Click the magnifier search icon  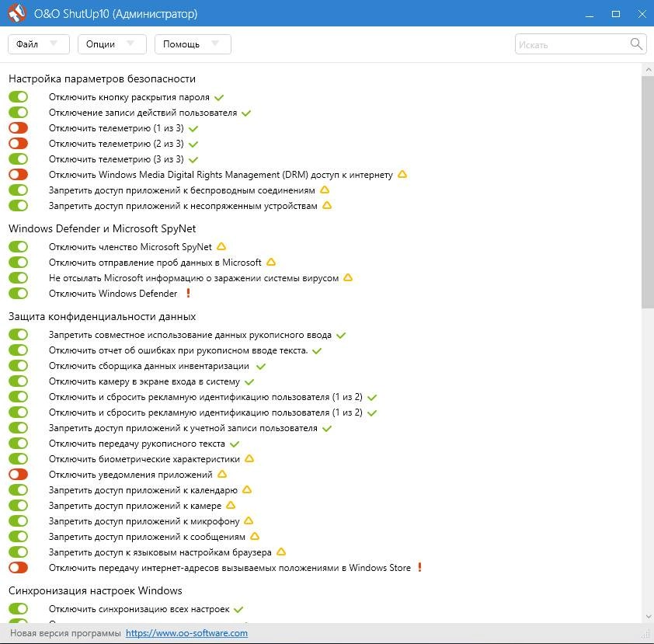[636, 44]
